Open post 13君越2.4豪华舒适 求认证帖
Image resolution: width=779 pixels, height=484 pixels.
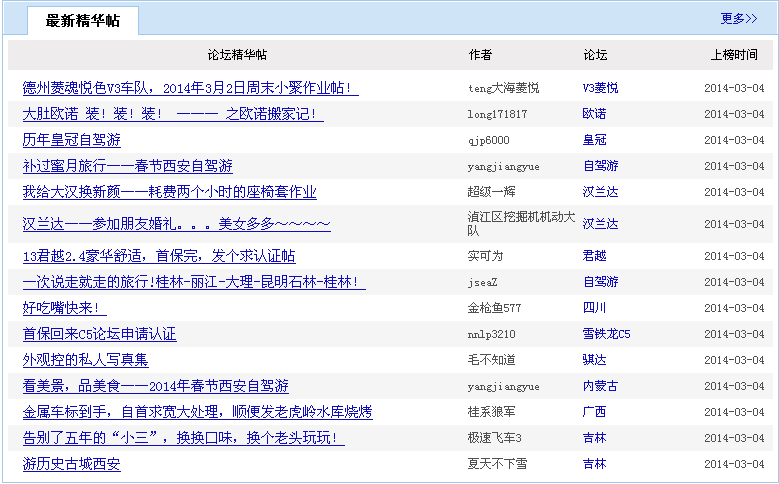click(x=159, y=256)
